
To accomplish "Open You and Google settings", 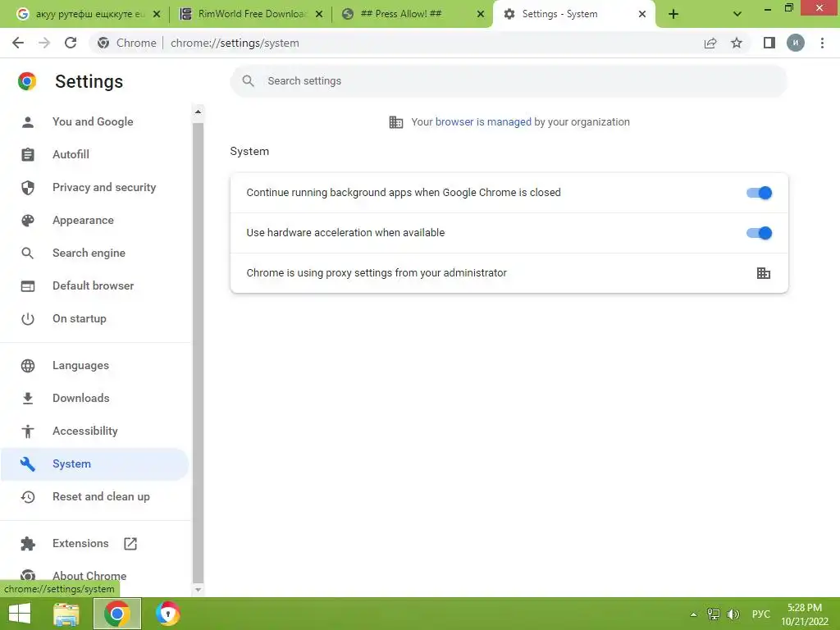I will click(x=93, y=121).
